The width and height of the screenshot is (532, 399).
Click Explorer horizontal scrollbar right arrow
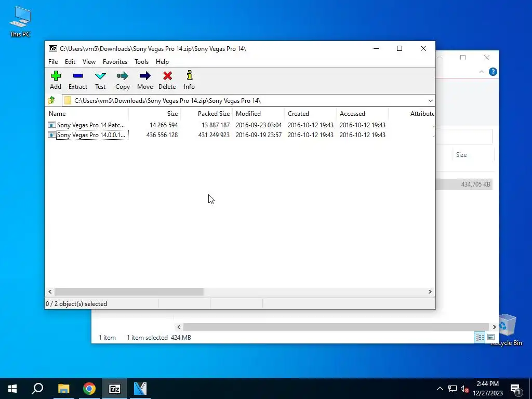click(494, 327)
